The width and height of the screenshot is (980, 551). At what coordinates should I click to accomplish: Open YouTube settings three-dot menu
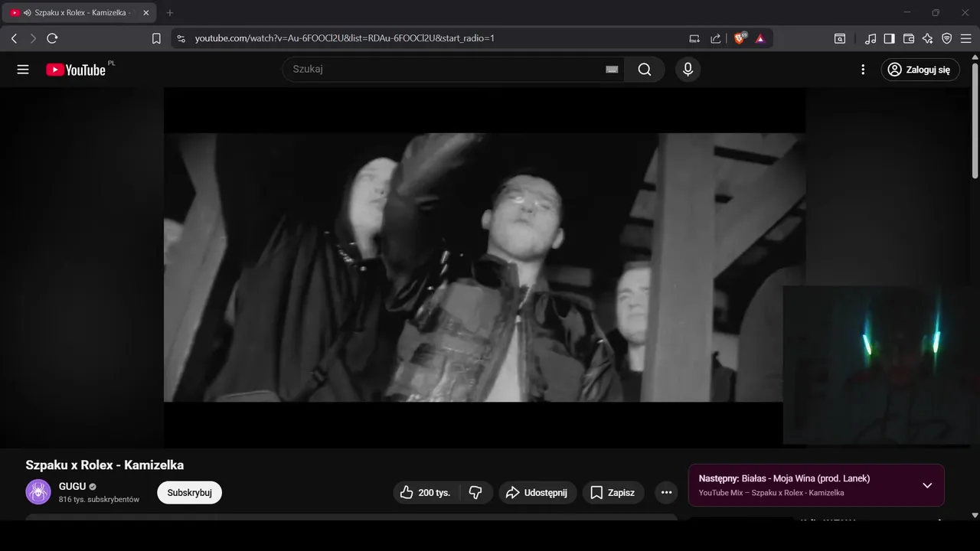pos(863,70)
